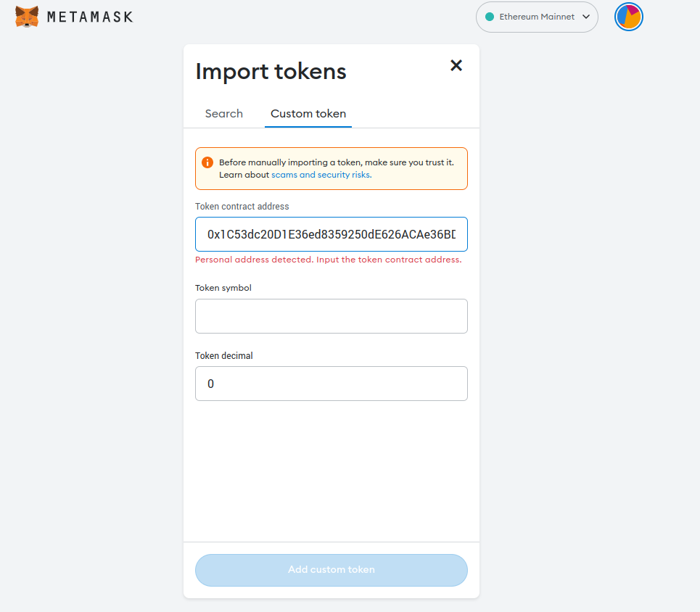Click the personal address detected error message
Screen dimensions: 700x612
tap(328, 259)
